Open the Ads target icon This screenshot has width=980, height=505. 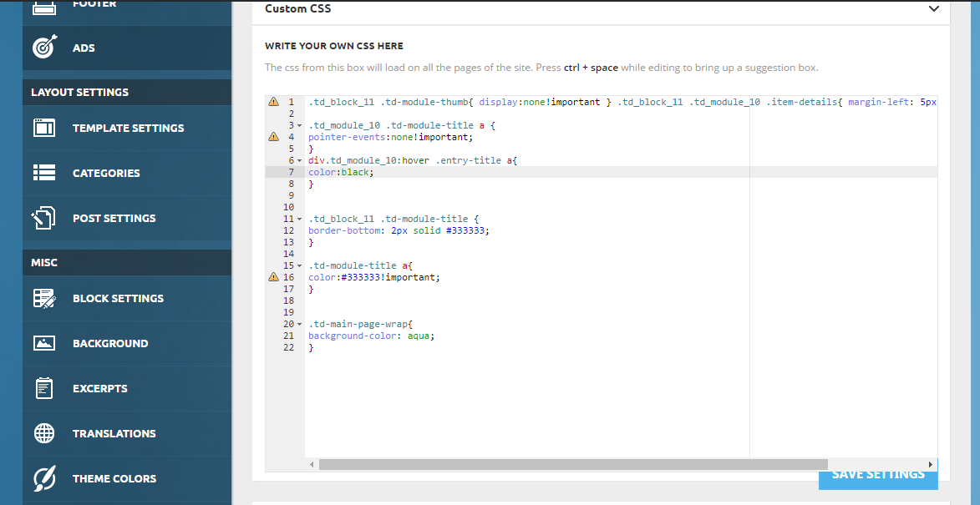click(x=44, y=48)
